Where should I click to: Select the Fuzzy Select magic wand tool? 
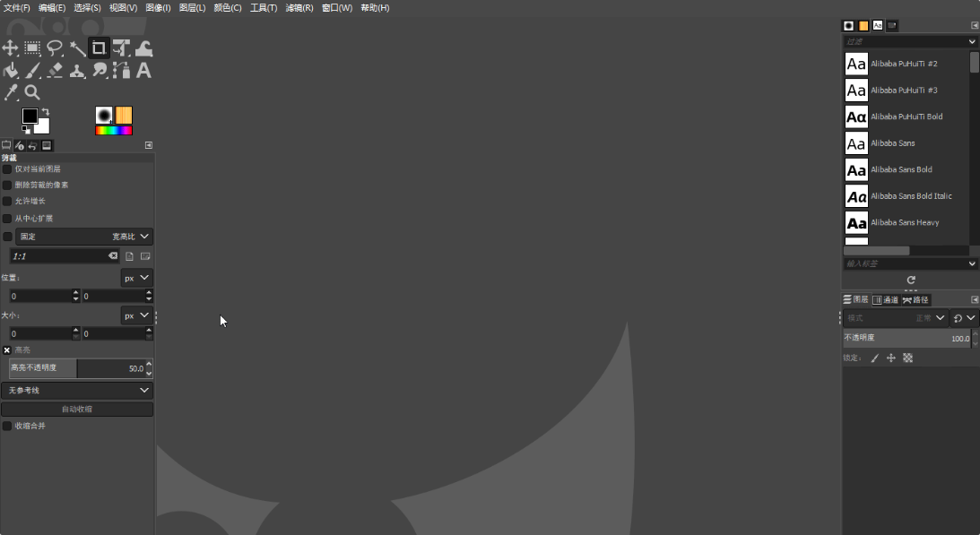coord(77,48)
